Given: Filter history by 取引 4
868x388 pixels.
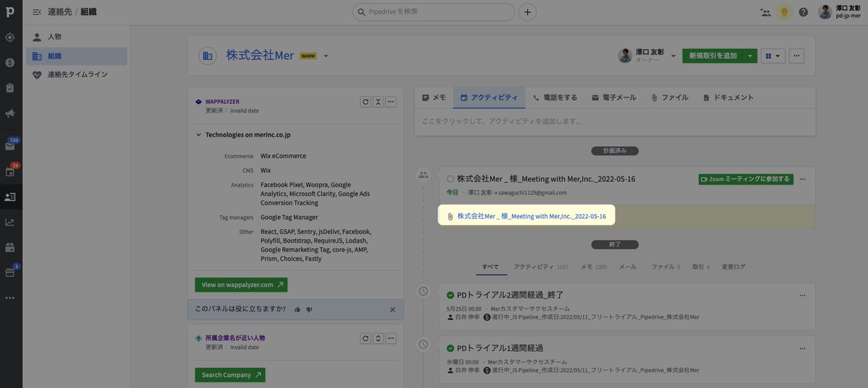Looking at the screenshot, I should tap(701, 267).
